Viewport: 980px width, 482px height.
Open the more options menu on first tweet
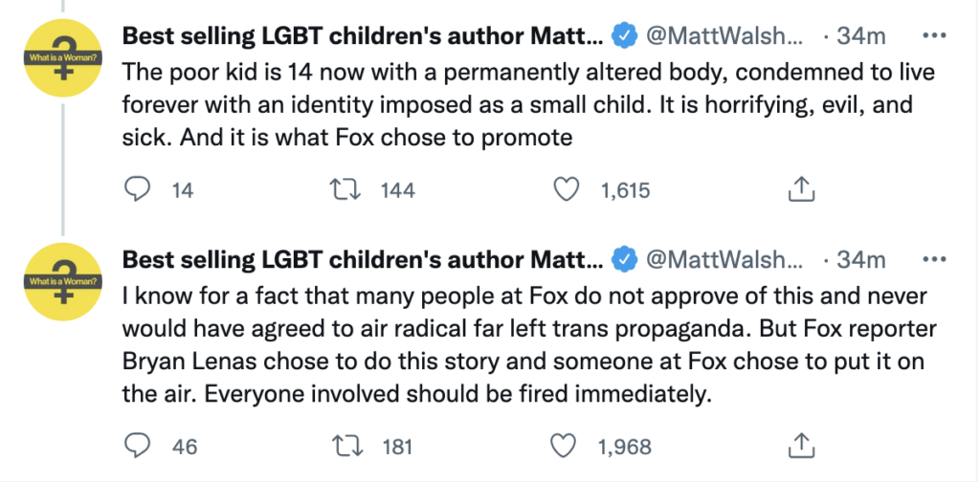931,37
